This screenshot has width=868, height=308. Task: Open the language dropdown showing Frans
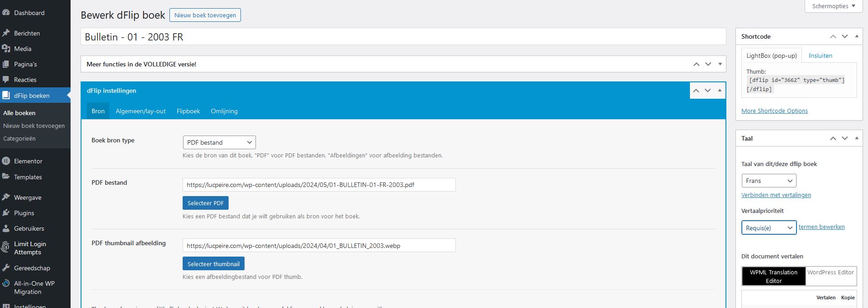tap(769, 181)
